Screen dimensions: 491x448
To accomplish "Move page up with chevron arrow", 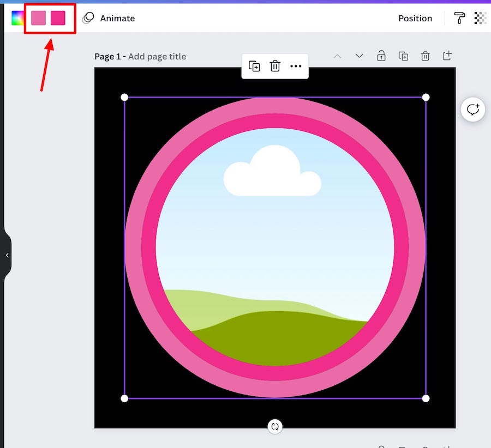I will coord(337,56).
